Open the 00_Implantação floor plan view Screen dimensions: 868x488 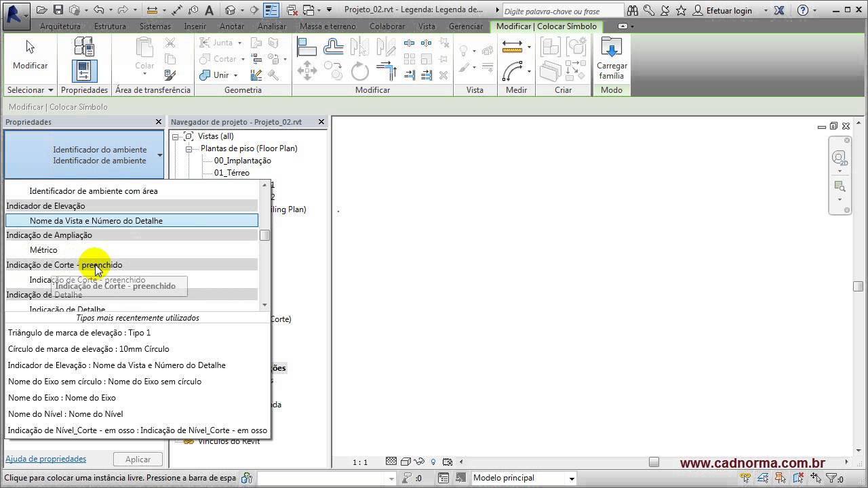[243, 161]
